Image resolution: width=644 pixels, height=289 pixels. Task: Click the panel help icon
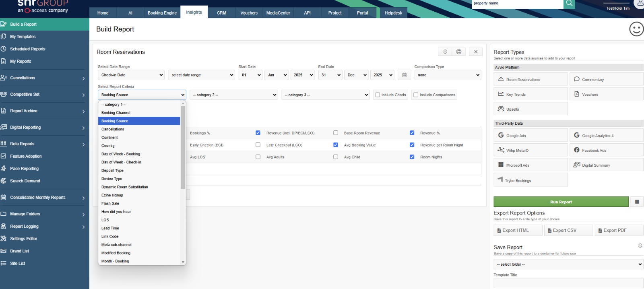tap(459, 52)
